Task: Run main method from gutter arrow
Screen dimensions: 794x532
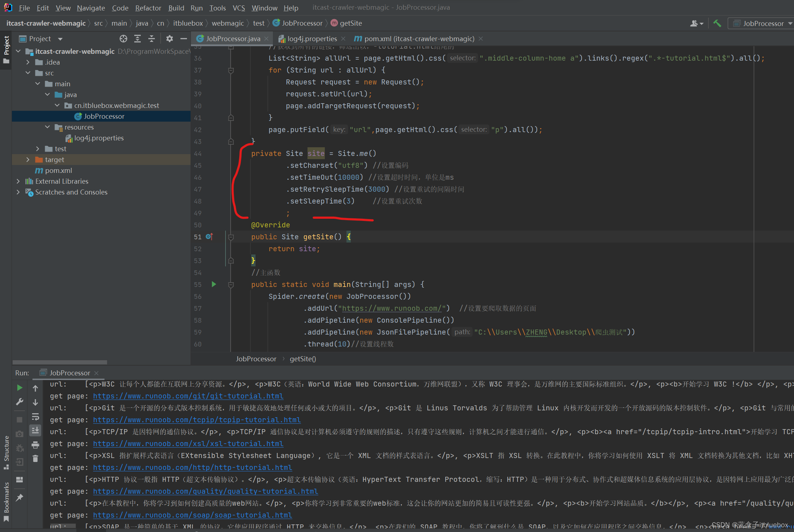Action: [214, 284]
